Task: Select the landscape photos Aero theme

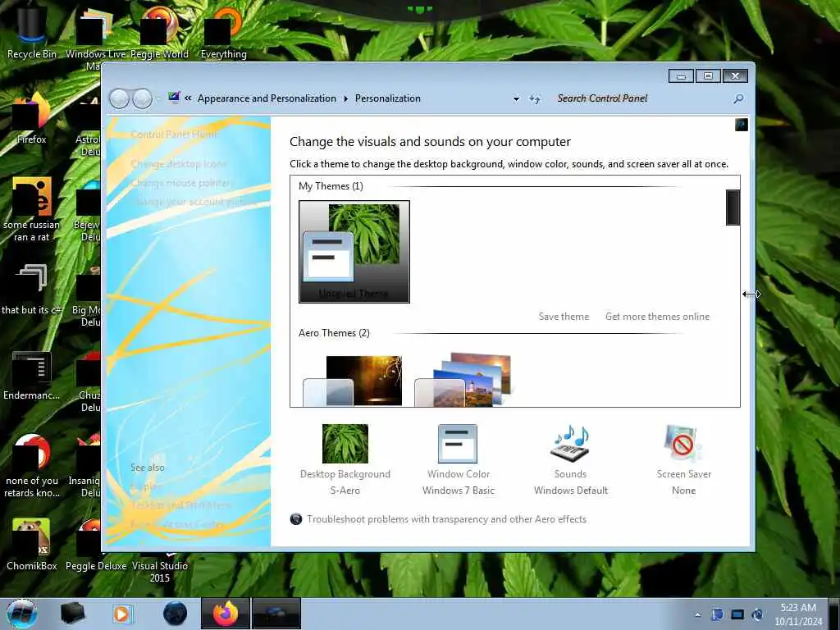Action: click(x=463, y=380)
